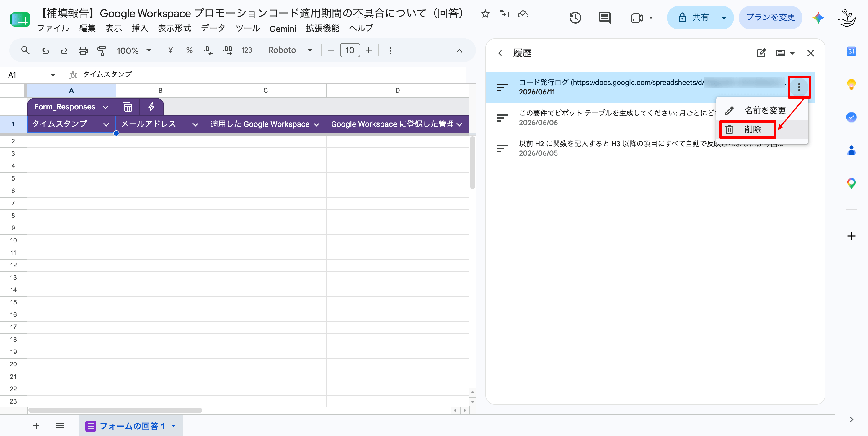This screenshot has height=436, width=868.
Task: Open the 挿入 menu
Action: point(140,28)
